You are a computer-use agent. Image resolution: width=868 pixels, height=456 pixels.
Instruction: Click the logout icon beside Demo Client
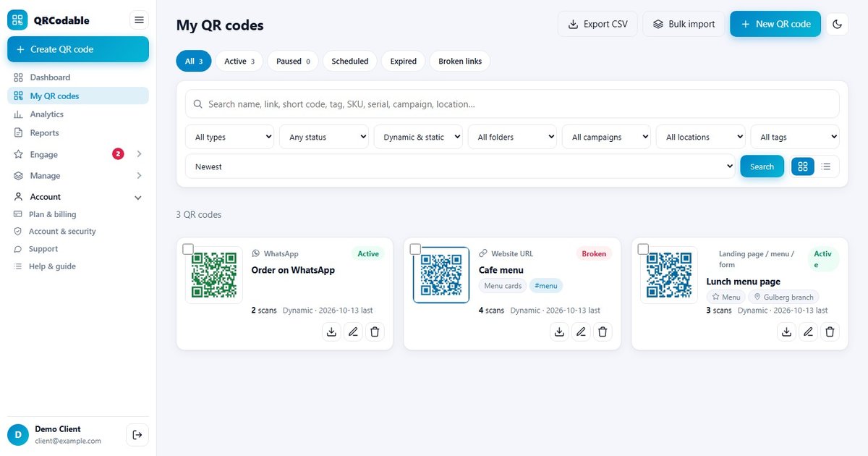click(x=137, y=434)
